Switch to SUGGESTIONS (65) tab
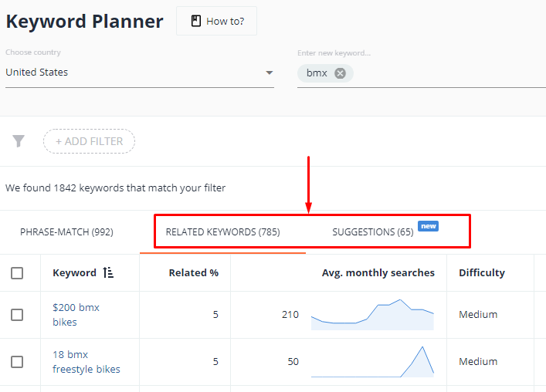 click(x=373, y=232)
